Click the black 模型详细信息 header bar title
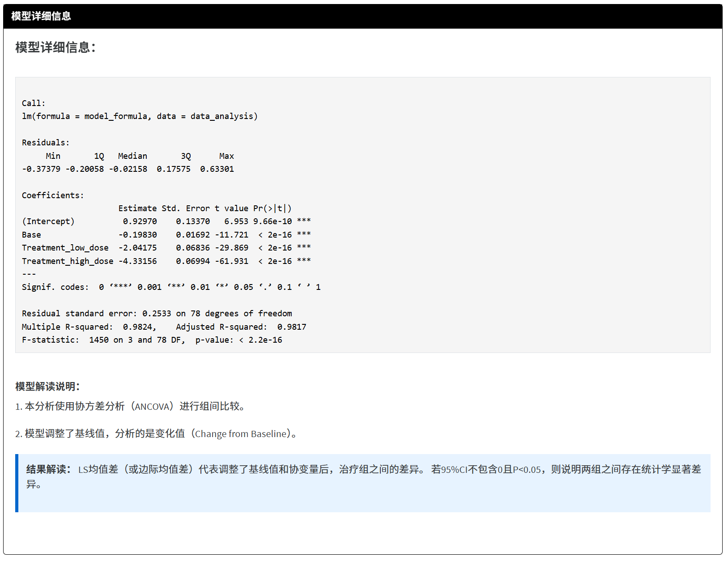728x561 pixels. [41, 16]
